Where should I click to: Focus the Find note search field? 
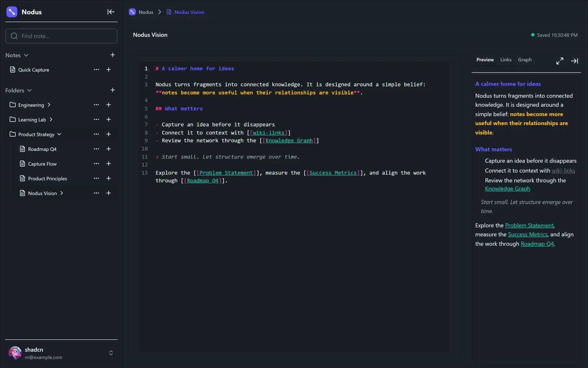[61, 36]
